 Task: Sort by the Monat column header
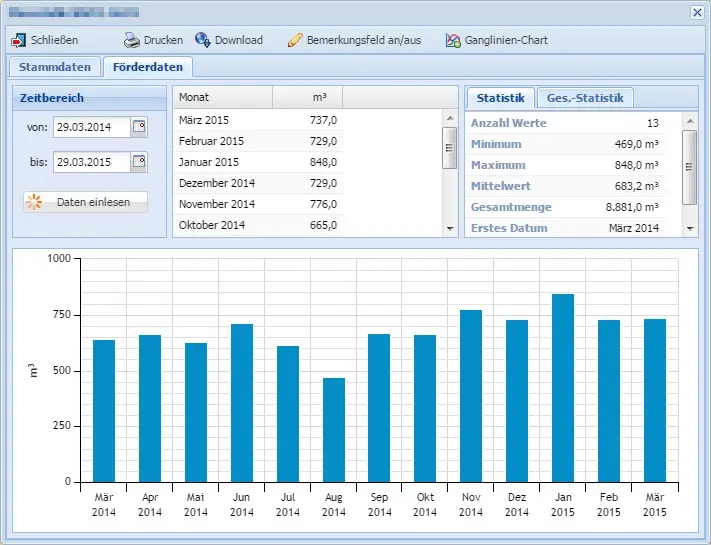(x=223, y=97)
